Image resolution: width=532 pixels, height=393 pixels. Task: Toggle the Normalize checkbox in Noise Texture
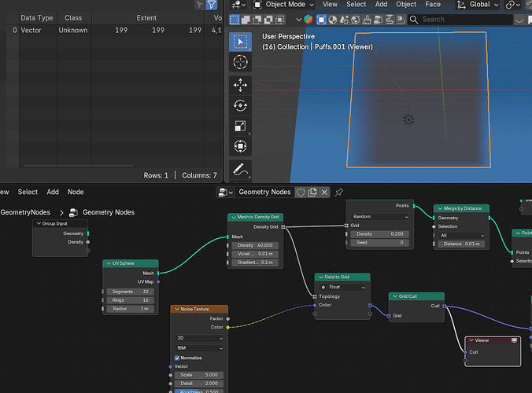pos(177,358)
